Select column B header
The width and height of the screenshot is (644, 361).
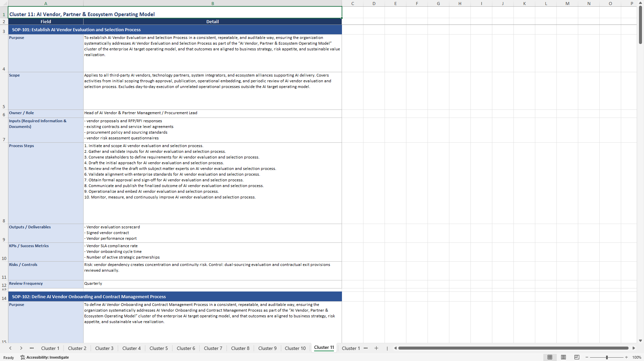pyautogui.click(x=212, y=3)
